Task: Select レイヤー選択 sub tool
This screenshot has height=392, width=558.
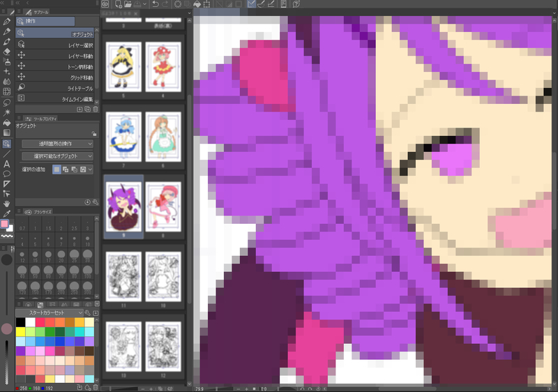Action: coord(55,45)
